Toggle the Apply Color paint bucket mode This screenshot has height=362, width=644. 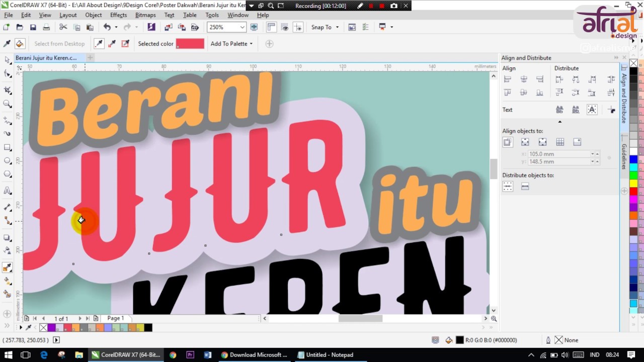click(20, 44)
